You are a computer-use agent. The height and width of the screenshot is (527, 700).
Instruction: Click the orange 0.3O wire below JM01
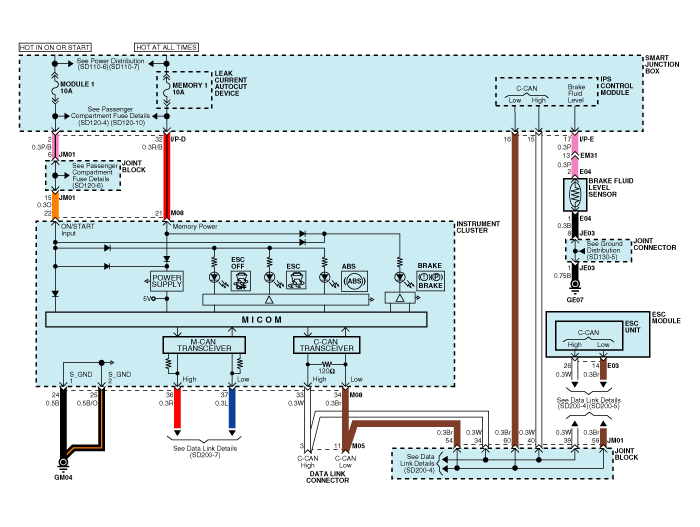(x=55, y=205)
